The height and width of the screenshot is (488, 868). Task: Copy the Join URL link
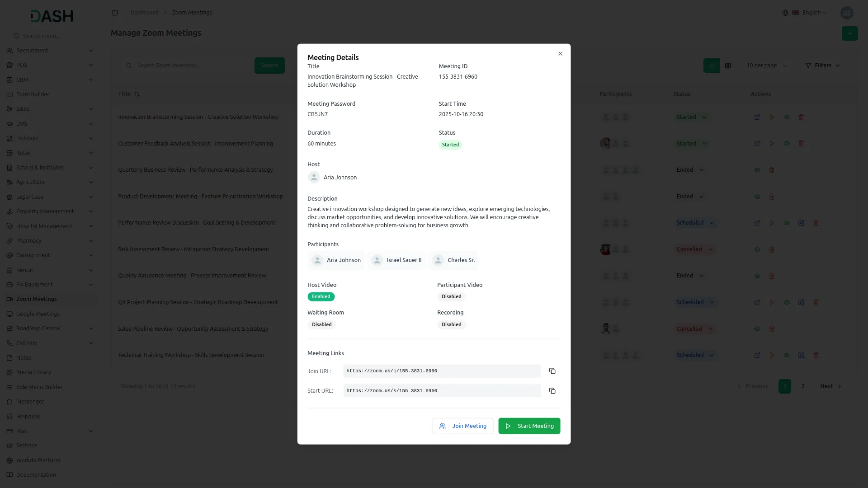pyautogui.click(x=552, y=371)
